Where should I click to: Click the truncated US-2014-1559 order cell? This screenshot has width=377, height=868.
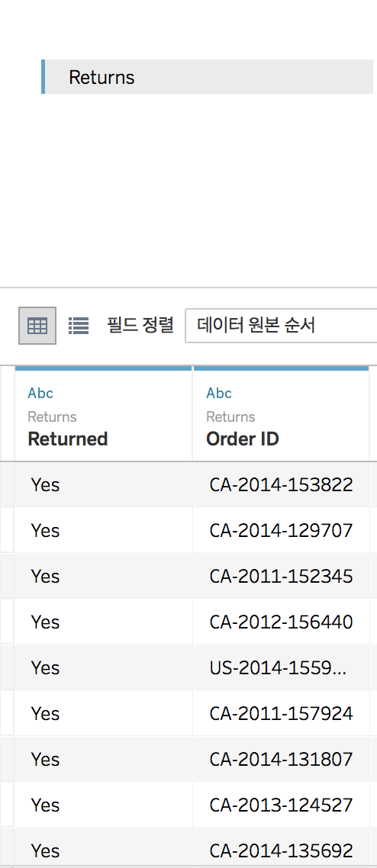(x=282, y=667)
